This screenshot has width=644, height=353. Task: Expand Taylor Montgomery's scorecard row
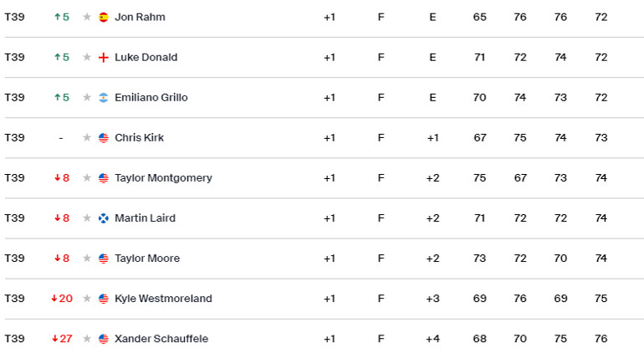324,178
